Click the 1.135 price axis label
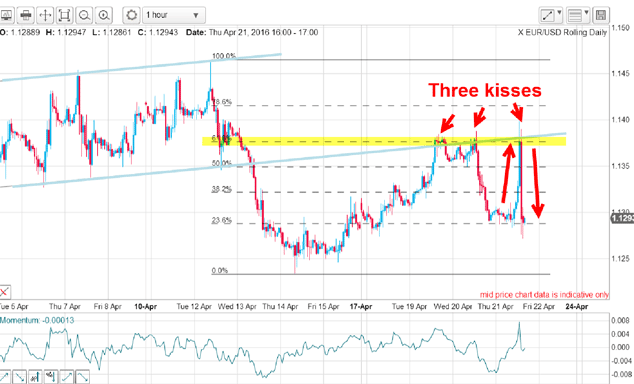The width and height of the screenshot is (634, 384). click(620, 166)
